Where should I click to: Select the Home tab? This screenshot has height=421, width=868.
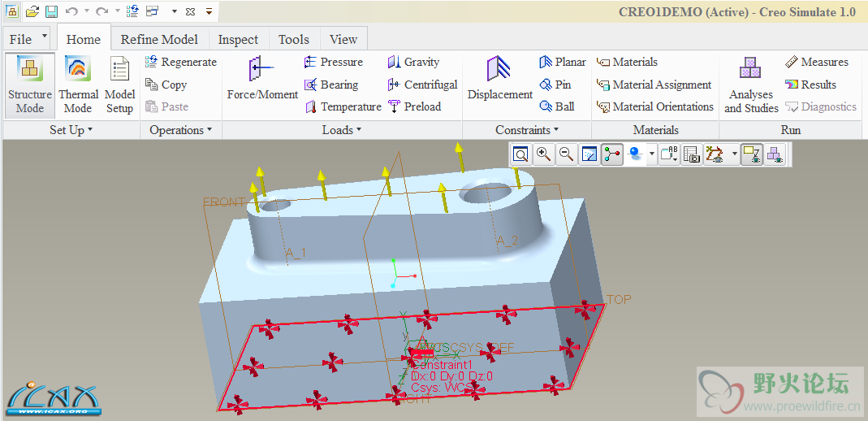(x=84, y=39)
